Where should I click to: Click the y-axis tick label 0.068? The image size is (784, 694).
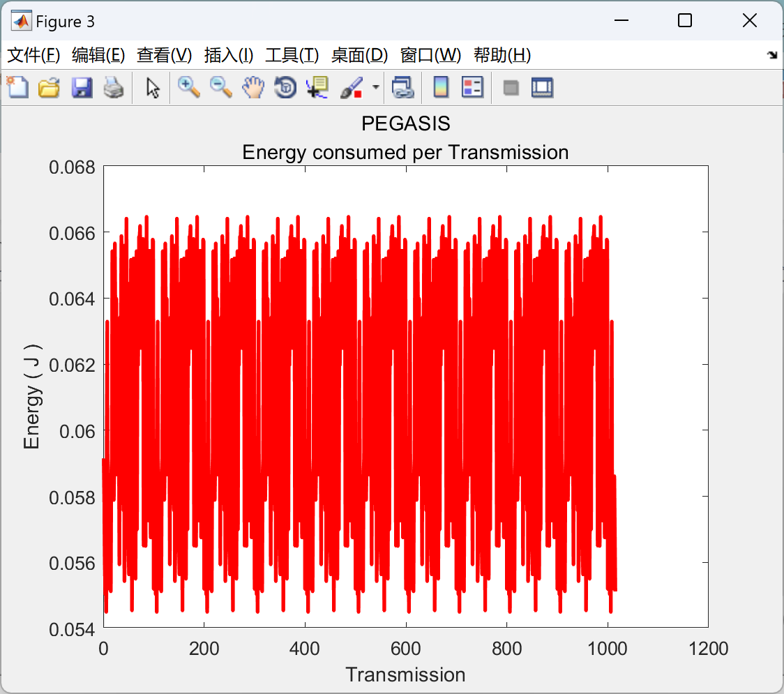tap(72, 167)
